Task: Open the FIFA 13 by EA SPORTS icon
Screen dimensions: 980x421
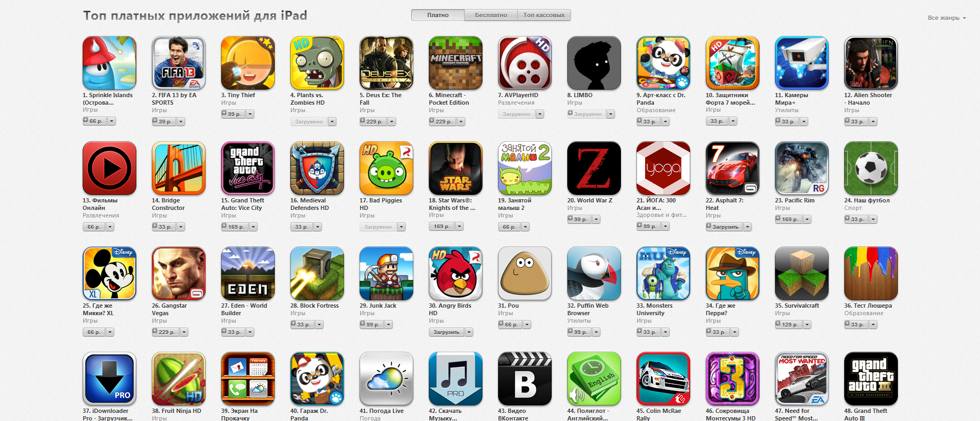Action: pyautogui.click(x=178, y=63)
